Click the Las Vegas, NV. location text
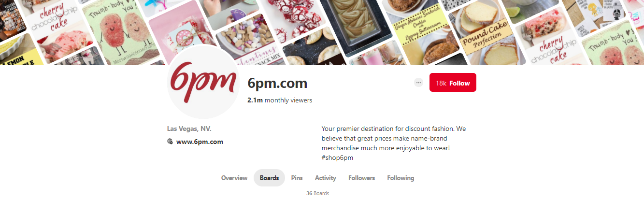 (189, 129)
